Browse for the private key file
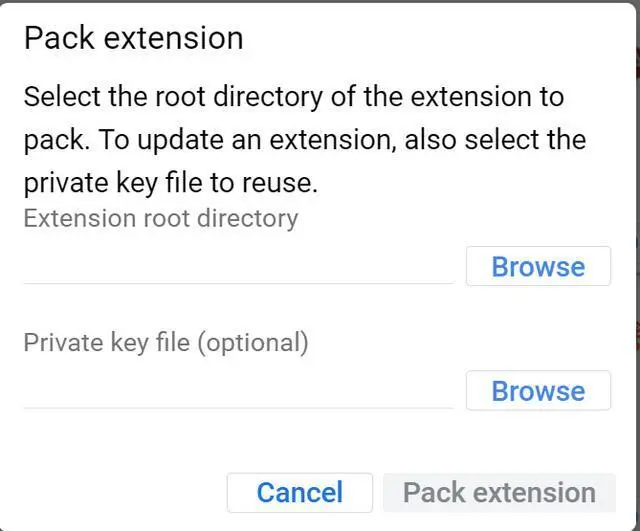The width and height of the screenshot is (640, 531). click(538, 391)
